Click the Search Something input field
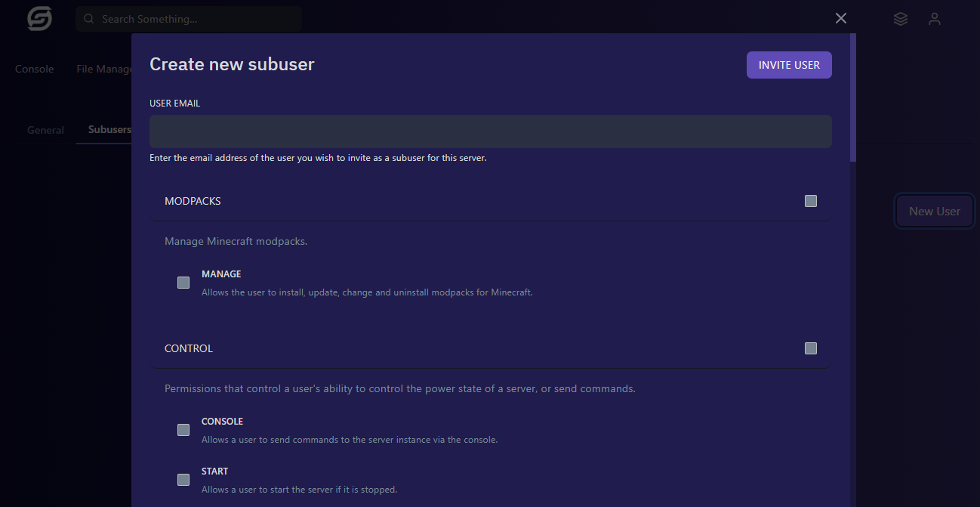Screen dimensions: 980x507 [189, 18]
